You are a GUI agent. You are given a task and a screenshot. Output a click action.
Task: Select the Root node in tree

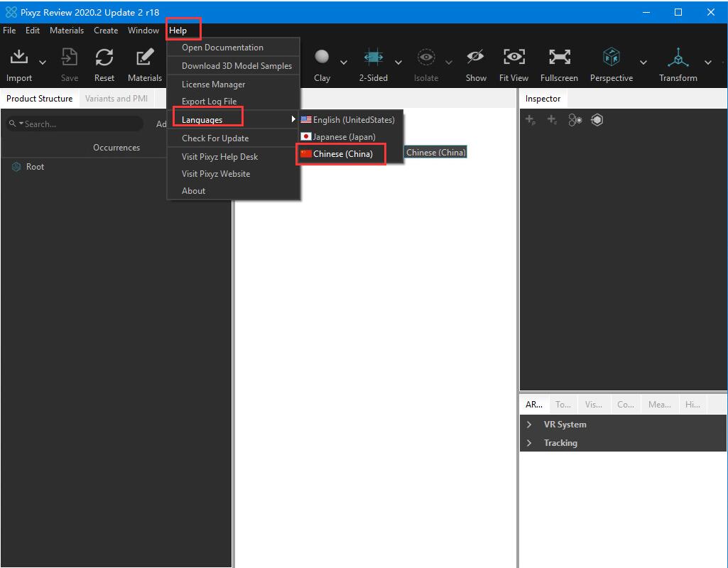coord(35,167)
